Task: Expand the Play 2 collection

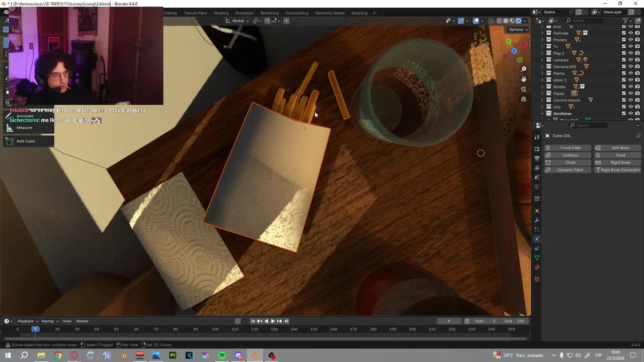Action: tap(542, 53)
